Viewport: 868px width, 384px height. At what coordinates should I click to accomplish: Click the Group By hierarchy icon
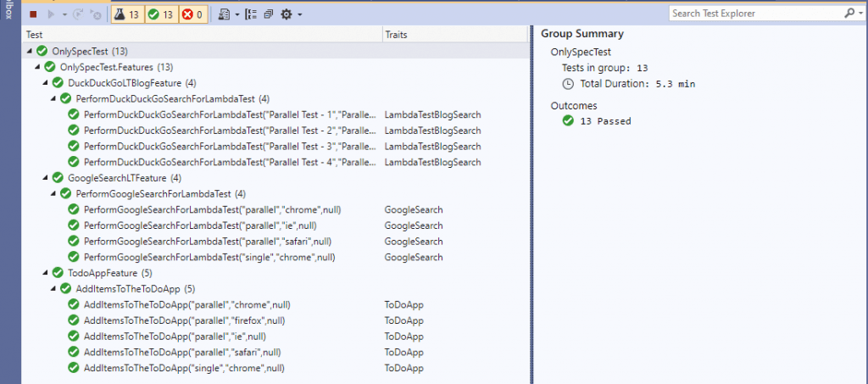click(x=251, y=14)
